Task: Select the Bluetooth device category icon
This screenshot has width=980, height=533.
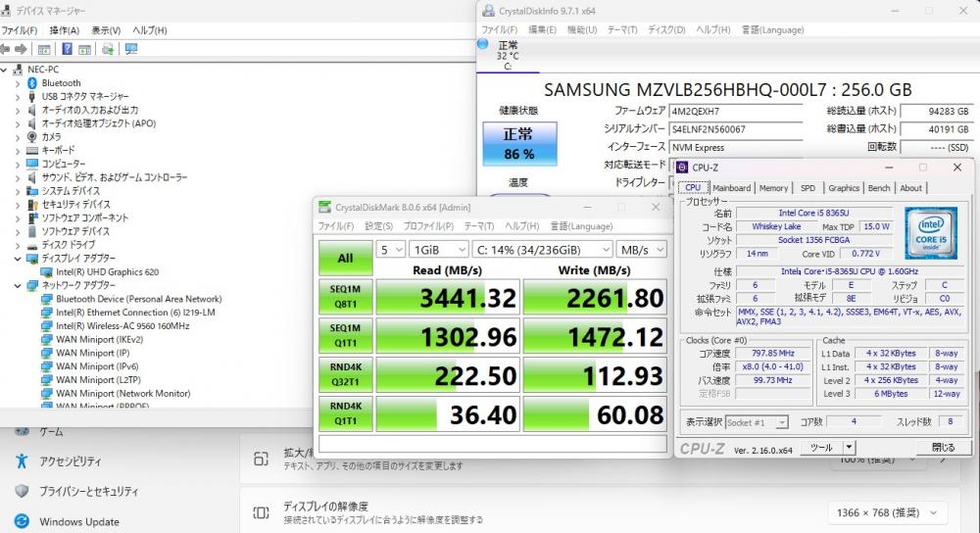Action: (x=32, y=83)
